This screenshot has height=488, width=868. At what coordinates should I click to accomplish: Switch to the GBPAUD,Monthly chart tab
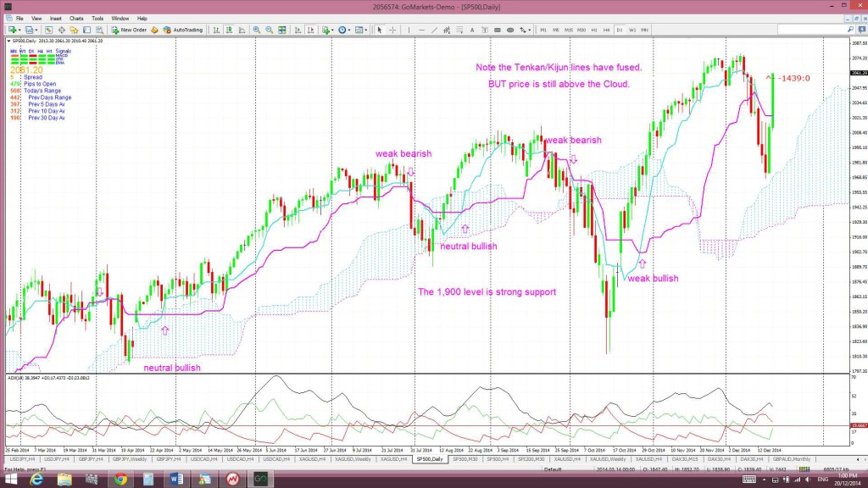[x=792, y=459]
